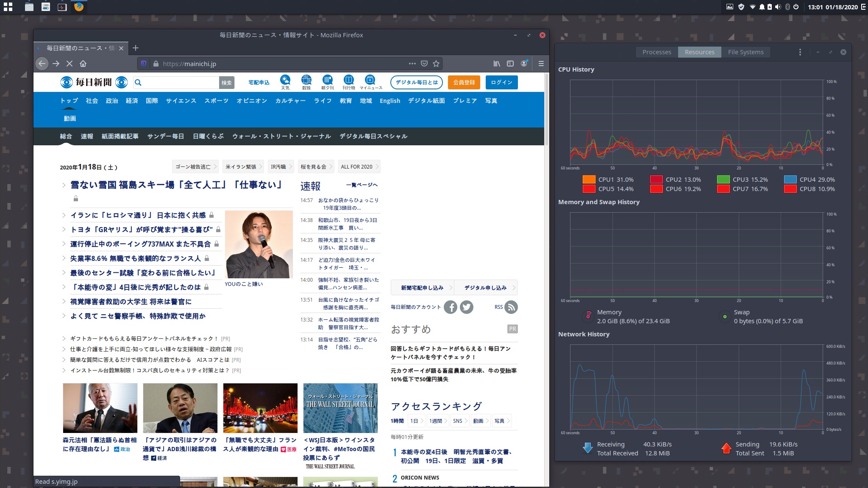868x488 pixels.
Task: Select SNS ranking tab
Action: tap(459, 421)
